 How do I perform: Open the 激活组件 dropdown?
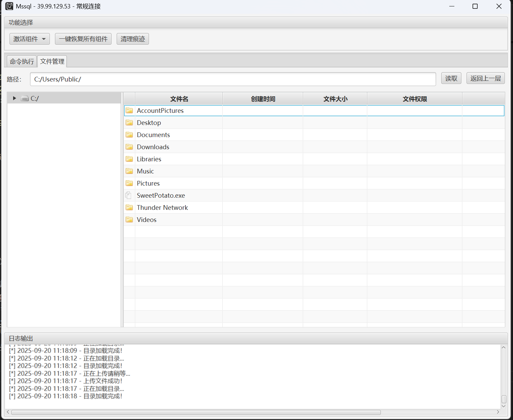pos(29,39)
